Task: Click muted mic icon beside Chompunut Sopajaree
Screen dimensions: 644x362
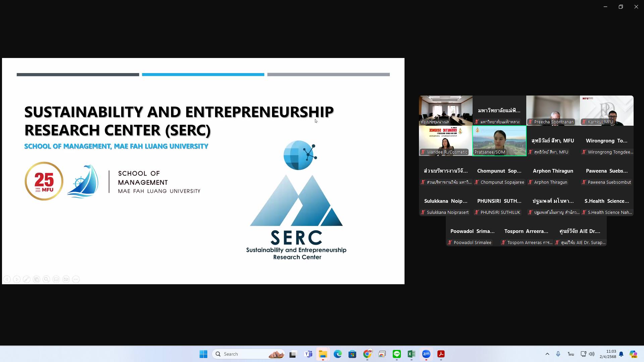Action: (x=477, y=182)
